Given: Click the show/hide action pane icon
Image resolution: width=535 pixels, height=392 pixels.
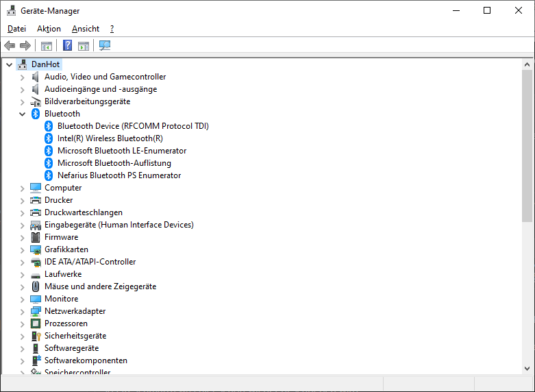Looking at the screenshot, I should (x=84, y=45).
